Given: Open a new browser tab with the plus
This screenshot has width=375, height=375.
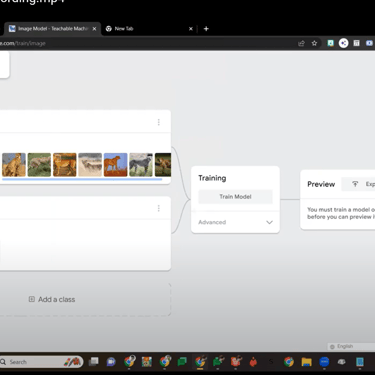Looking at the screenshot, I should (x=206, y=29).
